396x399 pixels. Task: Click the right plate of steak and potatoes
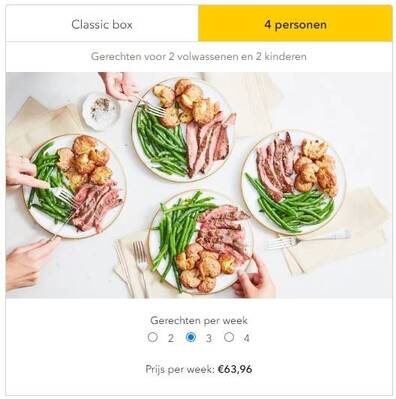294,182
